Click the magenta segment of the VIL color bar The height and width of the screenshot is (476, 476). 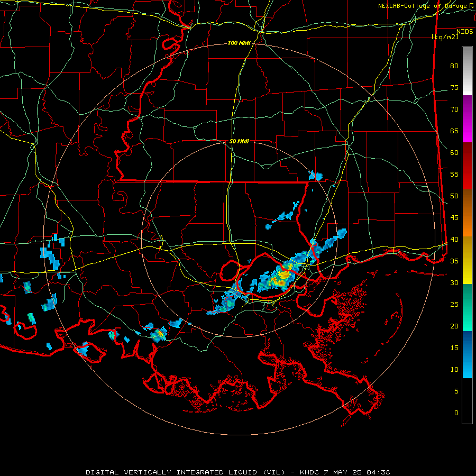467,119
